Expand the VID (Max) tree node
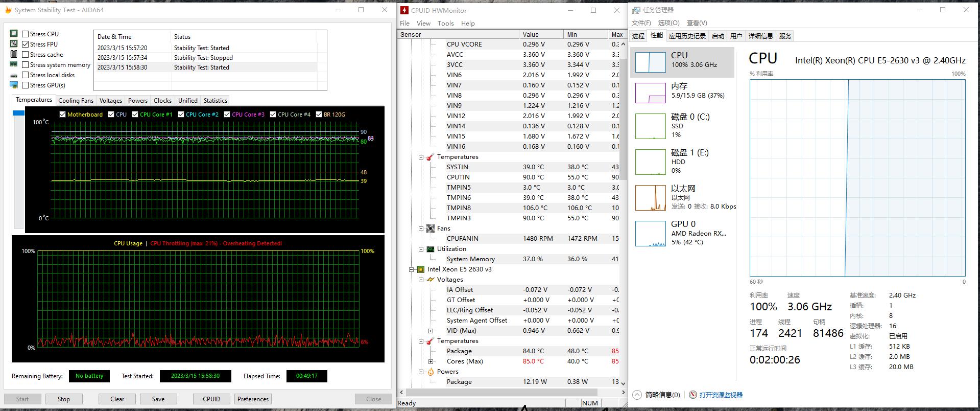 [431, 331]
